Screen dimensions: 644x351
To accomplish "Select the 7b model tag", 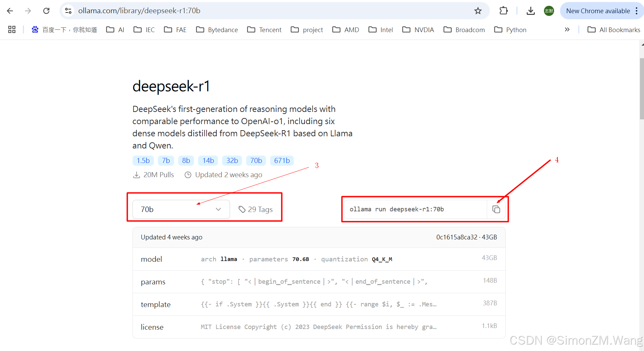I will [166, 161].
